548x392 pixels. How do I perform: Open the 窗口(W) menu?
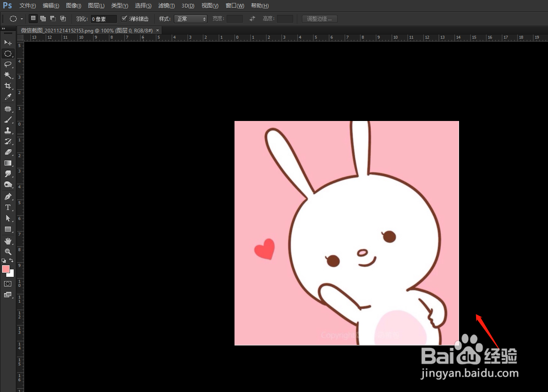235,5
